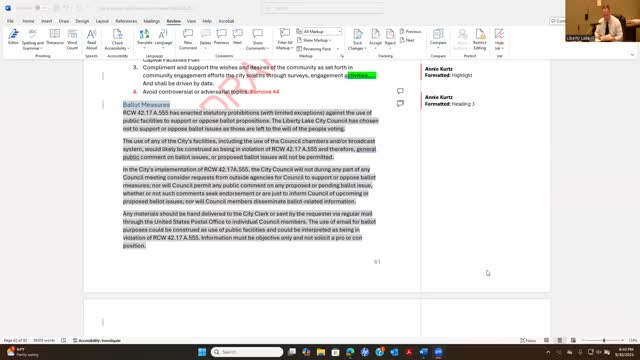
Task: Jump to Previous tracked change
Action: click(411, 31)
